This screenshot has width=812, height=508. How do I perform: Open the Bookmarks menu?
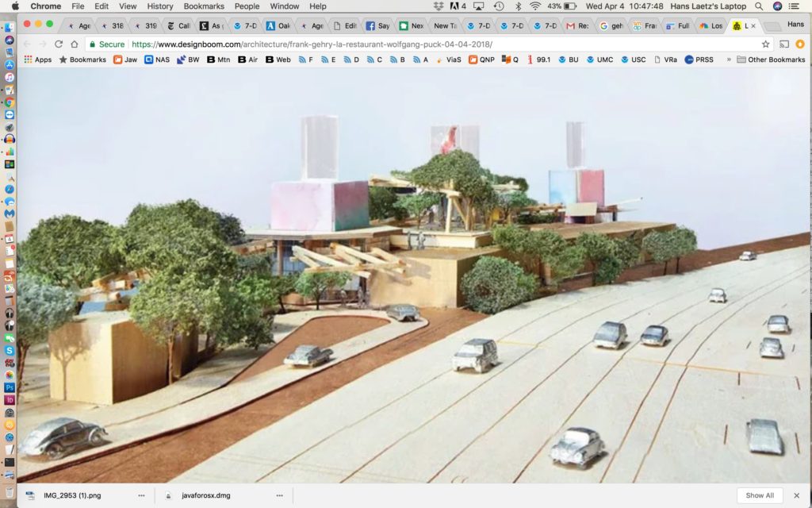pos(204,6)
